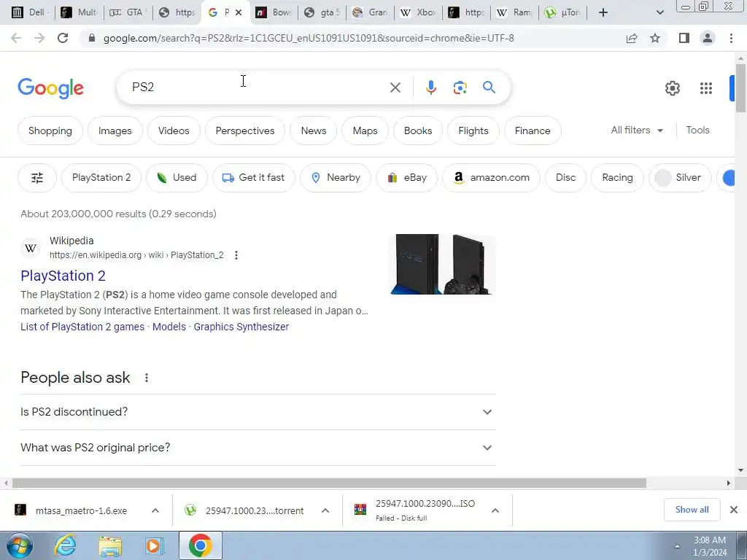Switch to the Bows tab

[x=274, y=12]
